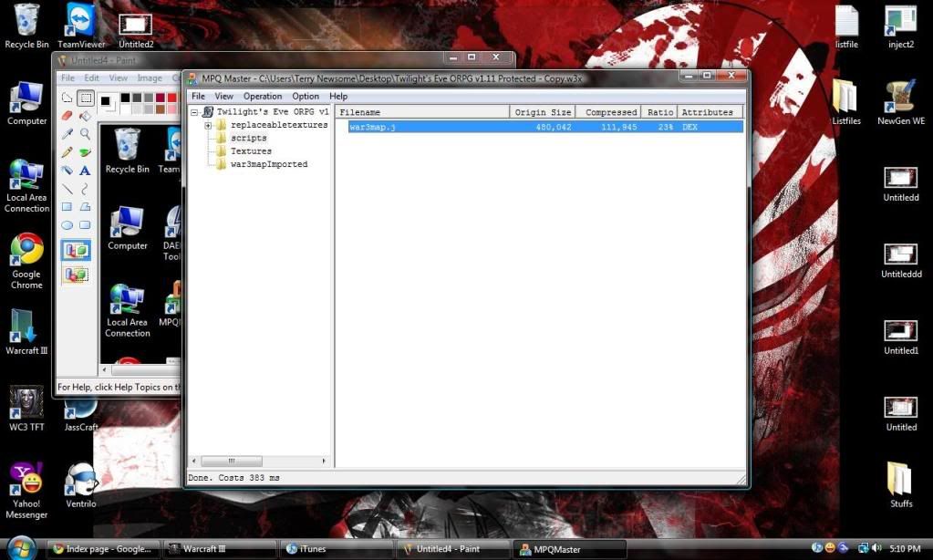
Task: Select the war3mapImported folder in the tree
Action: (x=269, y=164)
